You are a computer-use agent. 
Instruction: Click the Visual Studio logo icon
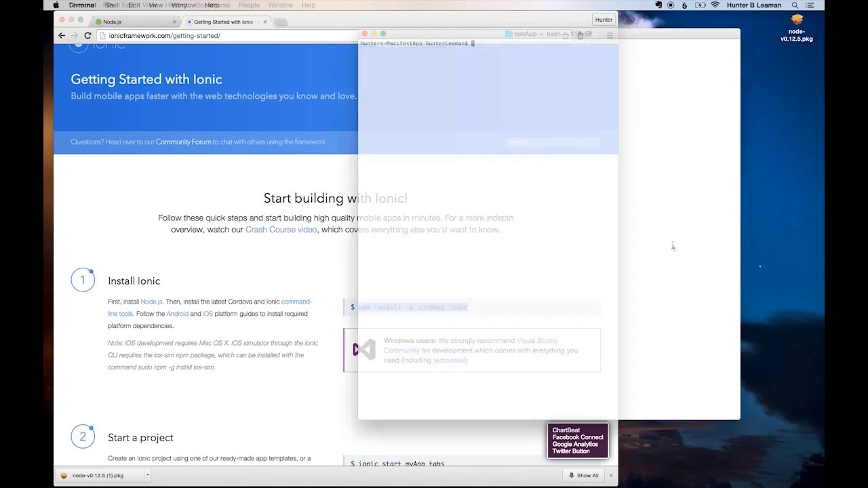364,350
